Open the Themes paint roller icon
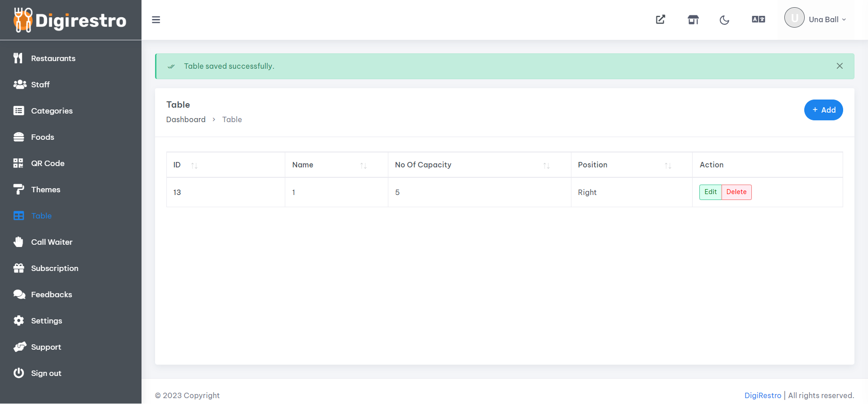This screenshot has height=404, width=868. click(x=19, y=190)
